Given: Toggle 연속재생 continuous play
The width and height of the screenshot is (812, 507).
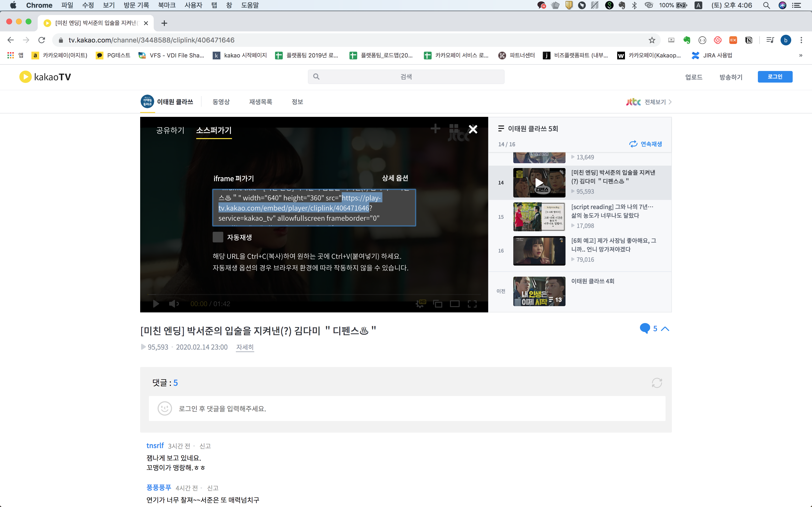Looking at the screenshot, I should pyautogui.click(x=645, y=144).
